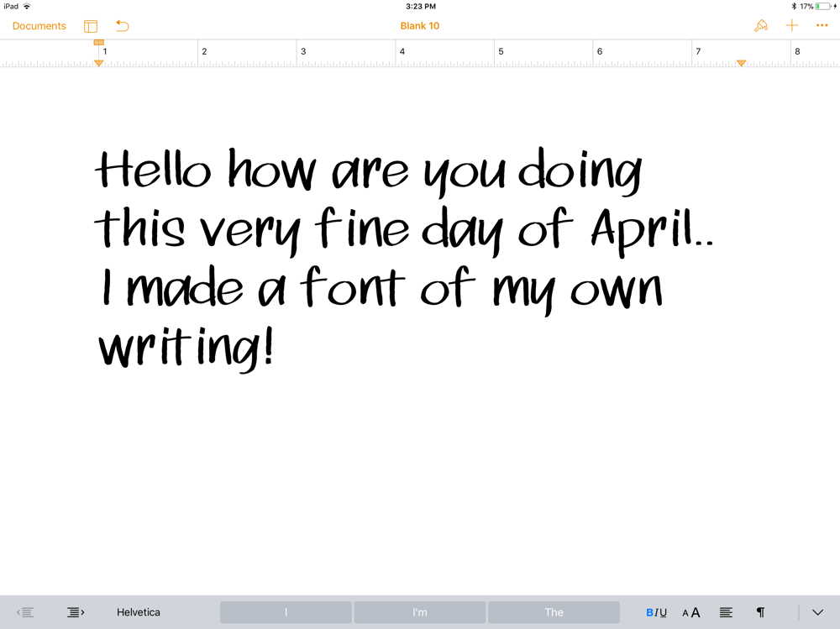Open the page thumbnails sidebar icon
Viewport: 840px width, 629px height.
90,25
